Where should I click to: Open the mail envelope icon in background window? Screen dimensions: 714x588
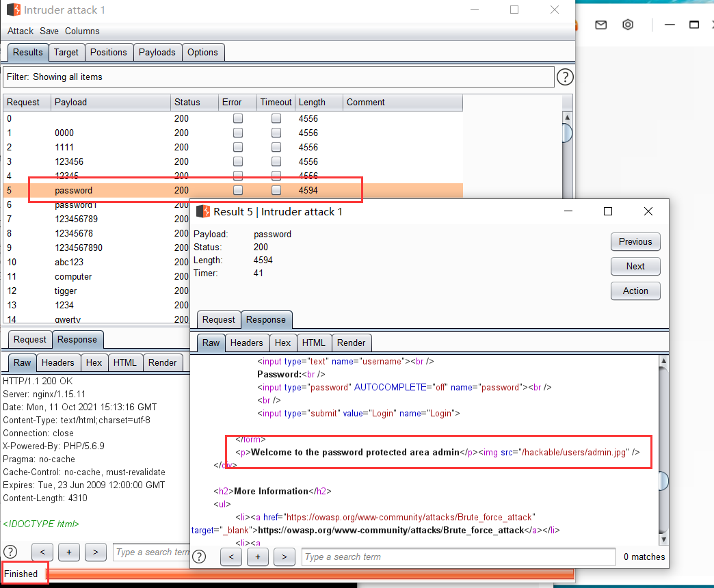click(601, 25)
